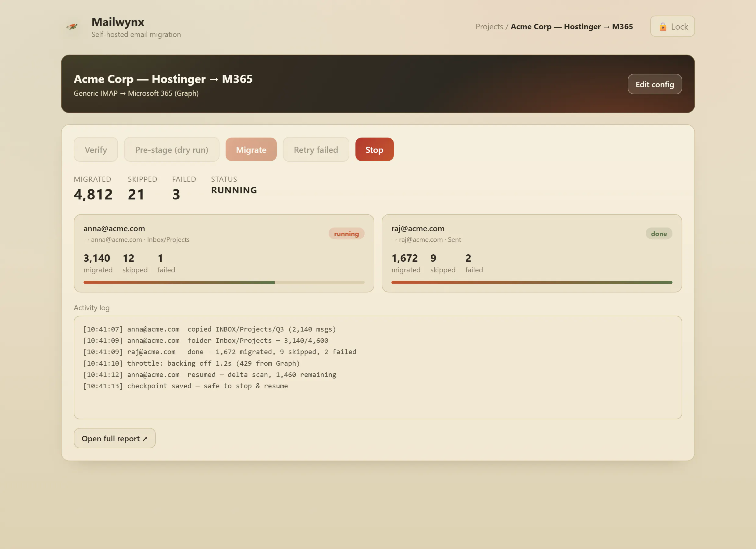The height and width of the screenshot is (549, 756).
Task: Click the 'Generic IMAP → Microsoft 365 (Graph)' subtitle
Action: 136,93
